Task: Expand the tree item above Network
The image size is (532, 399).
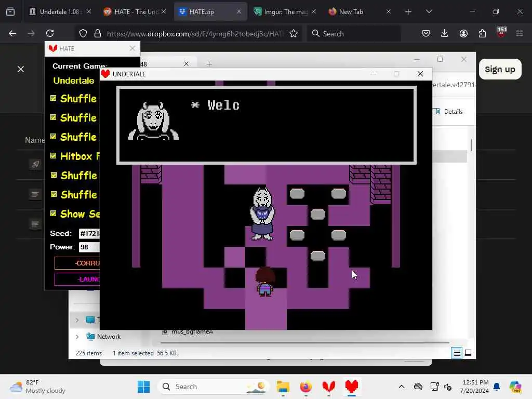Action: coord(77,320)
